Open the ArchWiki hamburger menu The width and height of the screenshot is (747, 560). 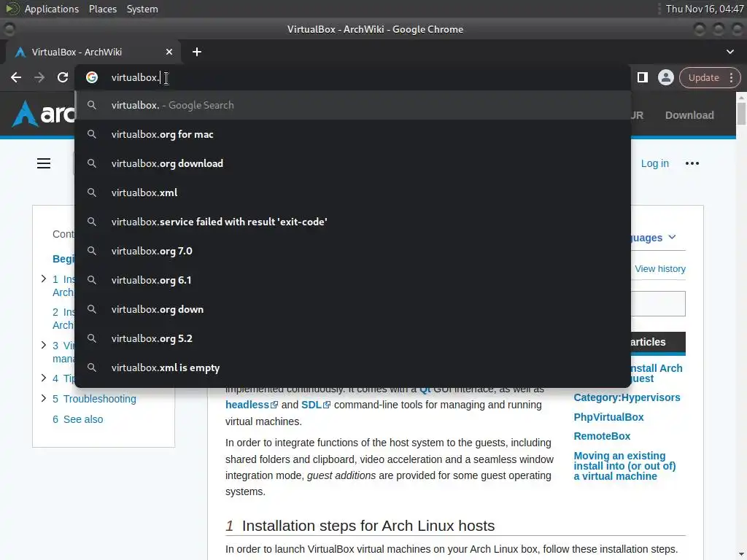[x=44, y=163]
